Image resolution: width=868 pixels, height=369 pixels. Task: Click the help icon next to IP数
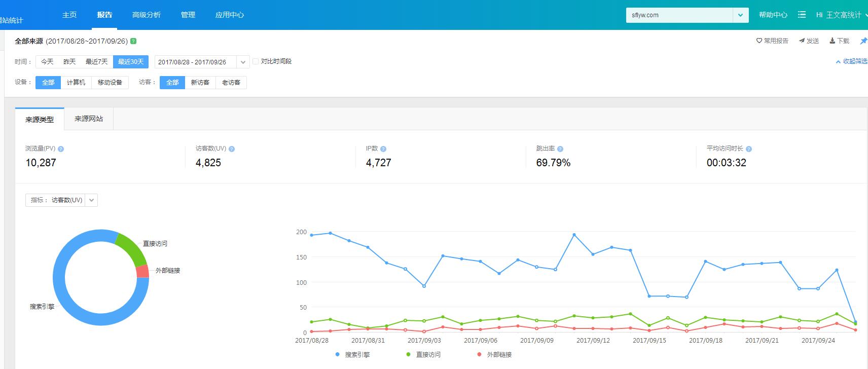[383, 149]
